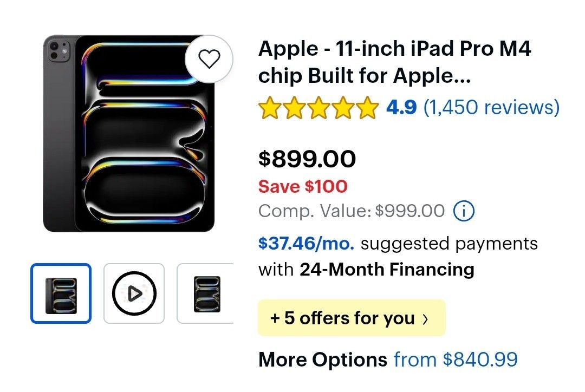Screen dimensions: 585x392
Task: Click the 4.9 rating score
Action: 400,107
